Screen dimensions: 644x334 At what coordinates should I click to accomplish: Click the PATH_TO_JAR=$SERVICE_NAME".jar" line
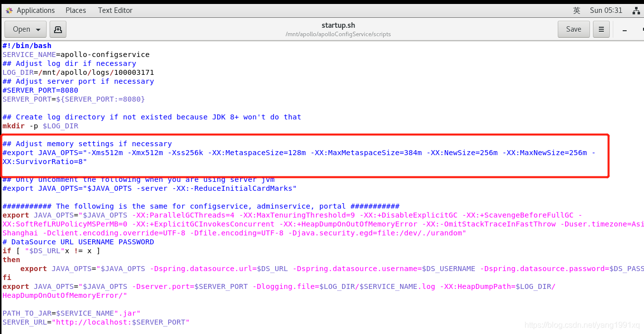(x=71, y=313)
